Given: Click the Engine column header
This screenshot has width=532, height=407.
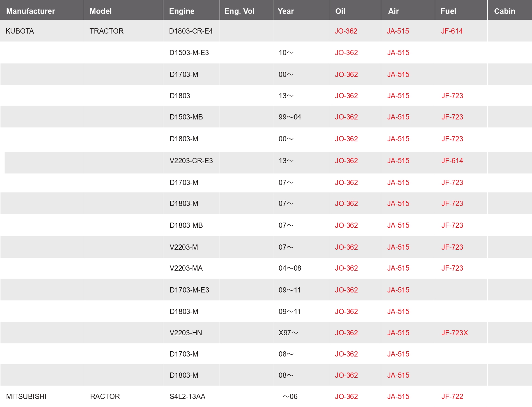Looking at the screenshot, I should click(x=182, y=11).
